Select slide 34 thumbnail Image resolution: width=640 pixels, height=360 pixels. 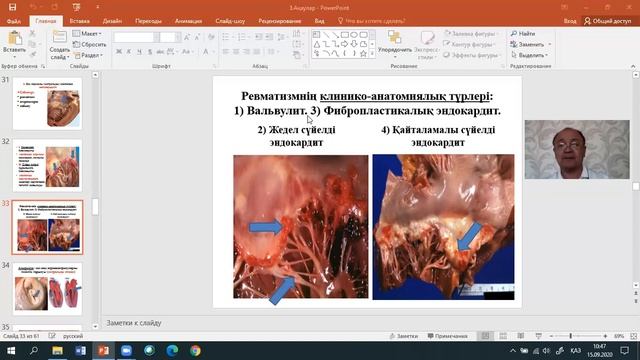click(47, 289)
